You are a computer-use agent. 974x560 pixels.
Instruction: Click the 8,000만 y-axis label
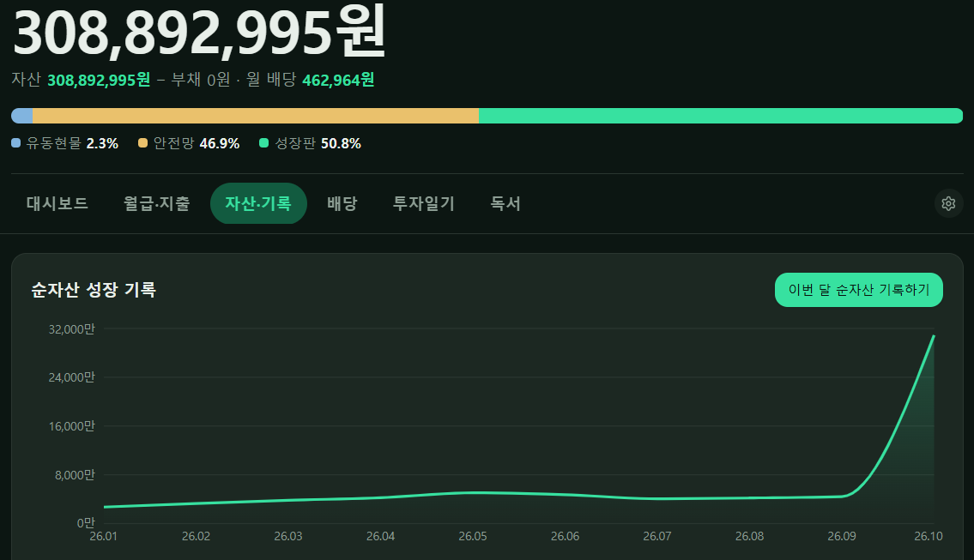pos(76,475)
